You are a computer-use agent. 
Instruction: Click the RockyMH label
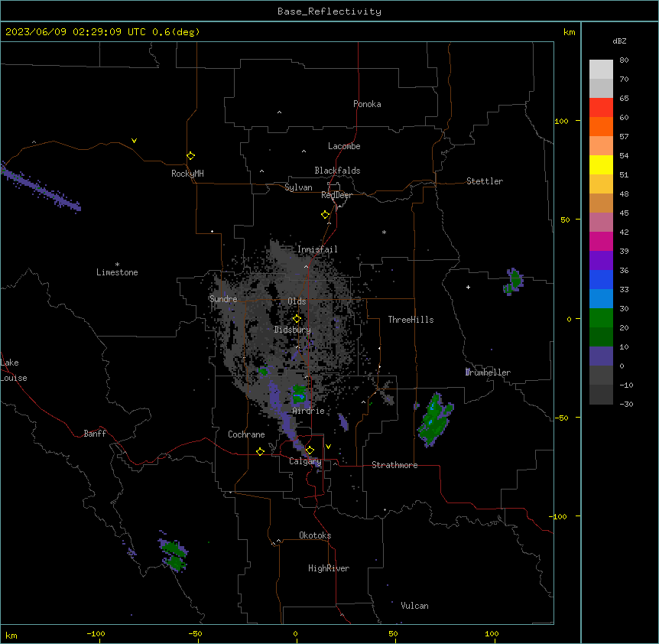click(x=187, y=174)
